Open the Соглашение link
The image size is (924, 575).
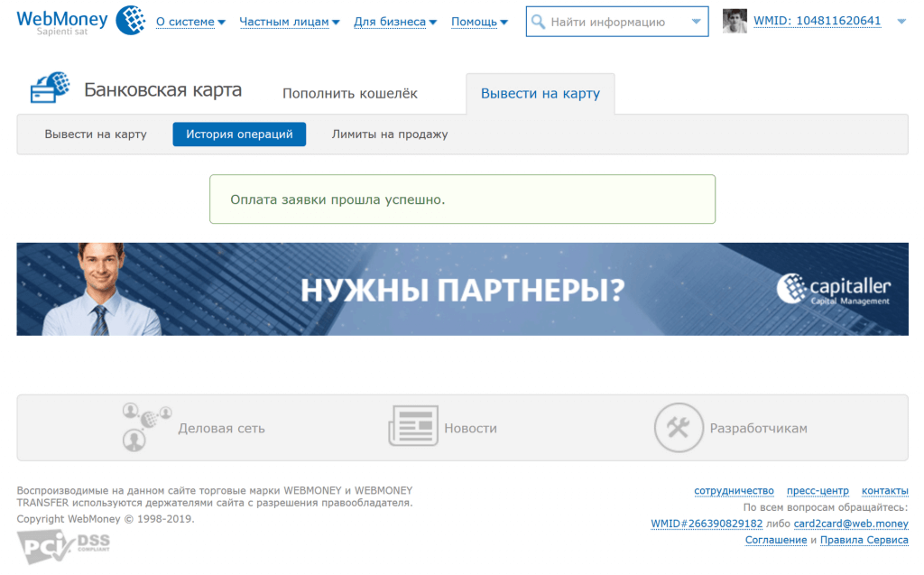[775, 540]
